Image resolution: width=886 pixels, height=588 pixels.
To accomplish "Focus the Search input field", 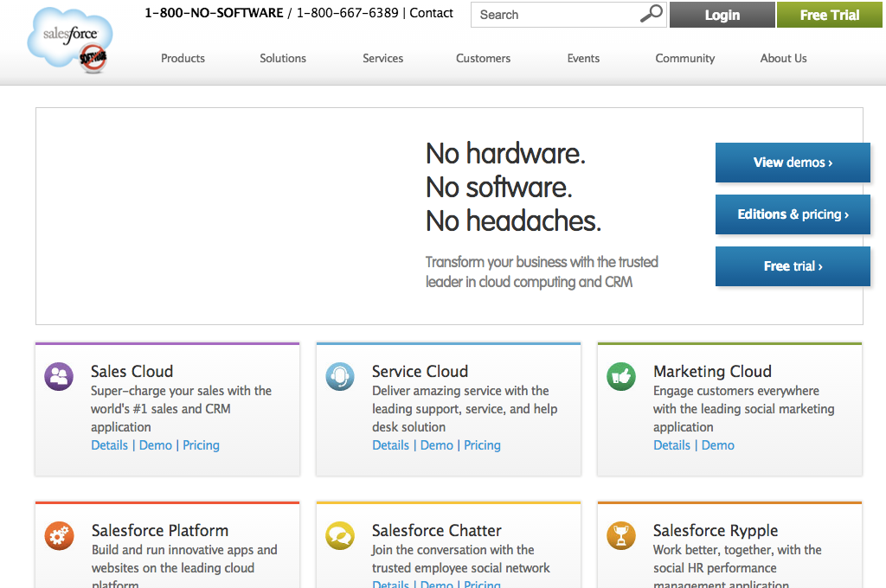I will pos(554,15).
